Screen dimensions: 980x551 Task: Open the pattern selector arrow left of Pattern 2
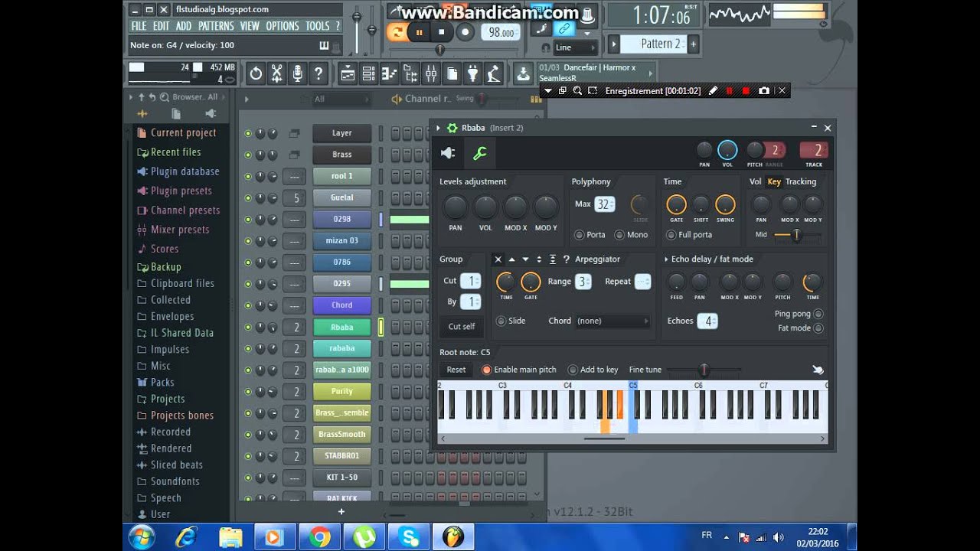click(613, 44)
